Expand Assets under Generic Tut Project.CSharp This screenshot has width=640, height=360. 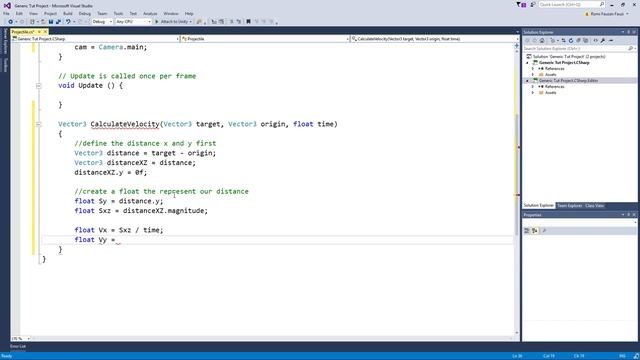pos(533,75)
